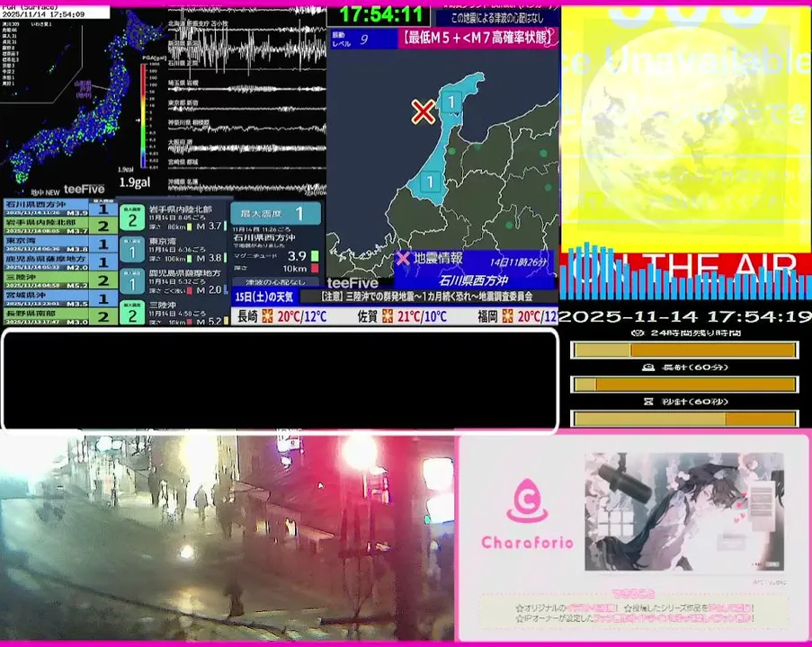This screenshot has height=647, width=812.
Task: Click the sun icon next to 佐賀
Action: 388,316
